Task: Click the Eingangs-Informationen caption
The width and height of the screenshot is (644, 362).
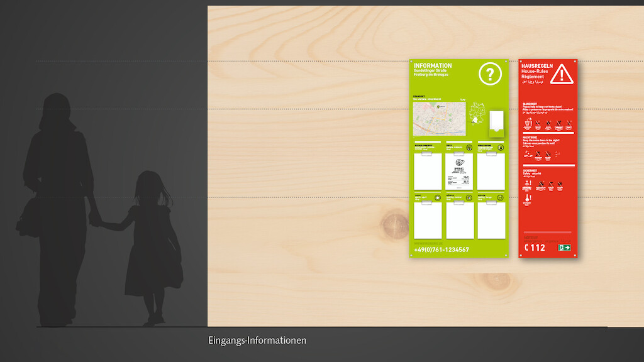Action: click(257, 341)
